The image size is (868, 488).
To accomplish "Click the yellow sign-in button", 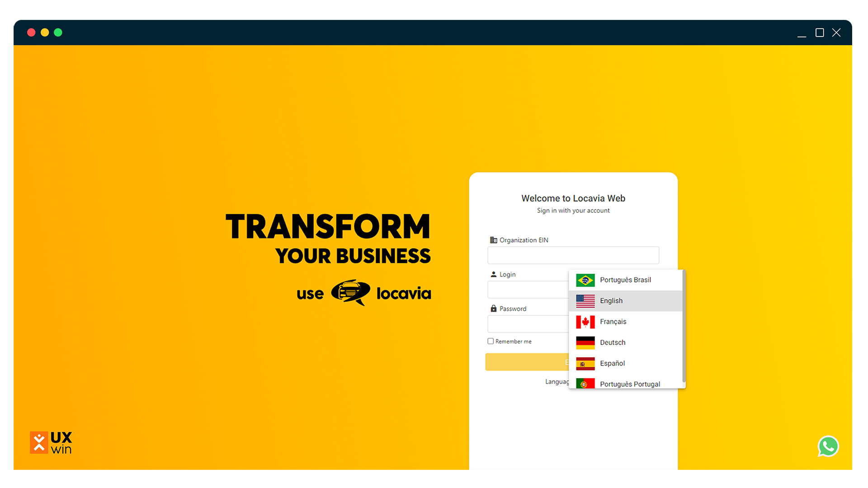I will pos(527,362).
